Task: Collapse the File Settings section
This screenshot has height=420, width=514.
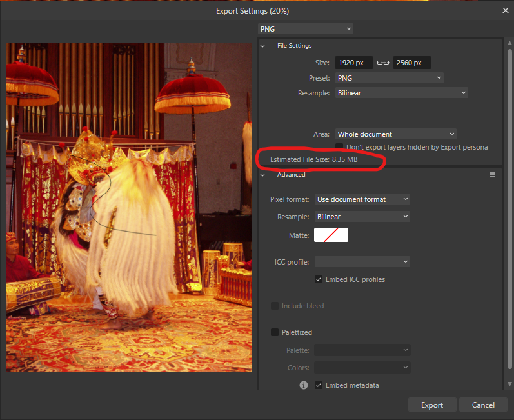Action: 263,46
